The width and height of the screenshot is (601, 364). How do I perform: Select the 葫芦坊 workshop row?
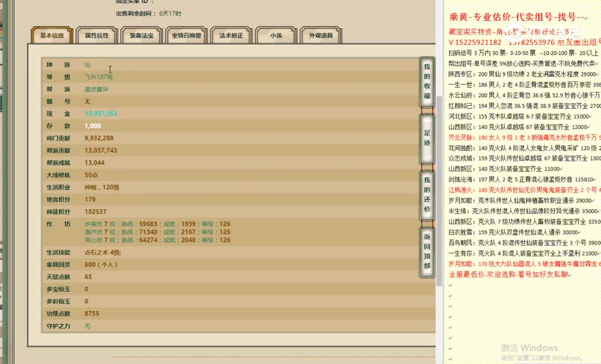click(x=157, y=232)
